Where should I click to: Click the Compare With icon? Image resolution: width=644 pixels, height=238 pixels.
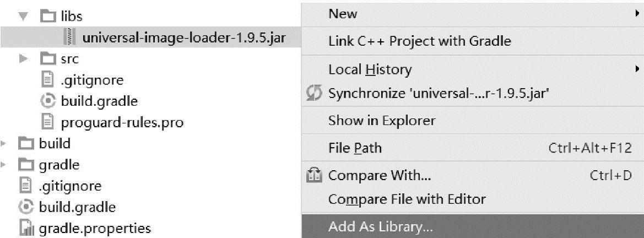click(314, 176)
